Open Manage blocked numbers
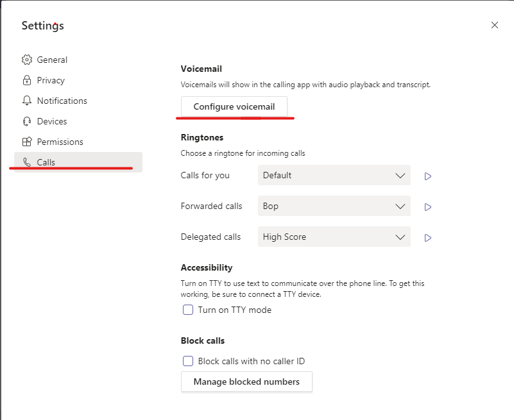 246,382
